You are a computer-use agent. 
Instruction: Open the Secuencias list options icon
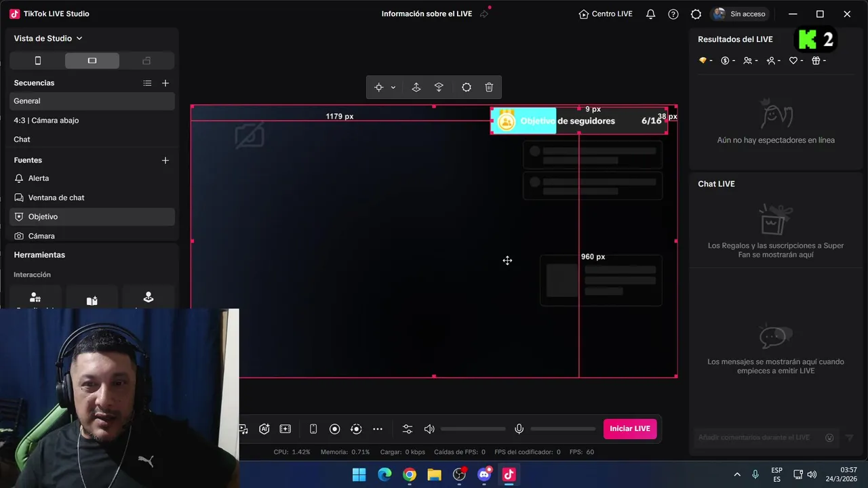[x=147, y=83]
